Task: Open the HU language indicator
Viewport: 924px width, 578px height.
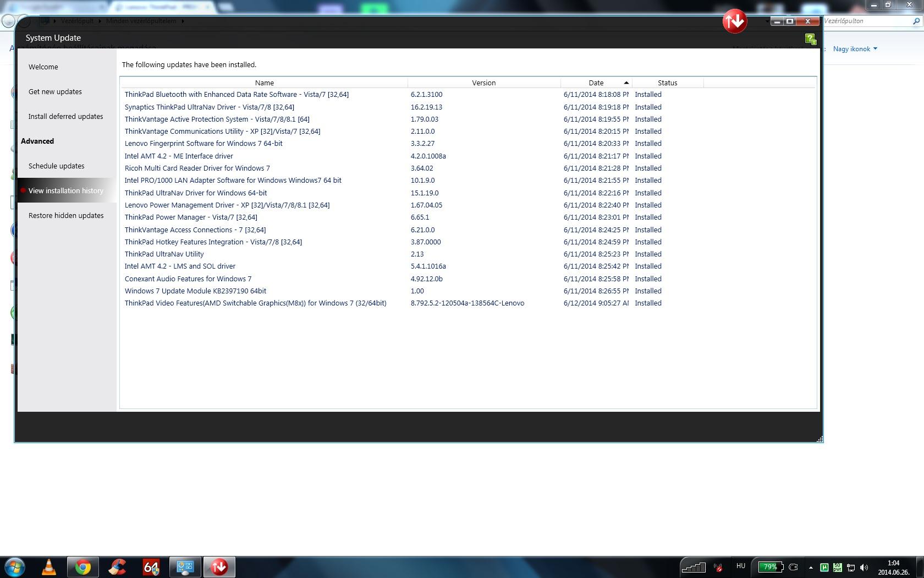Action: coord(741,566)
